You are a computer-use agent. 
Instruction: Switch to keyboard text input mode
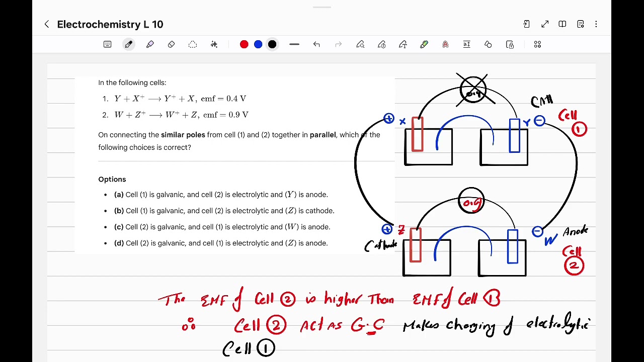coord(107,45)
